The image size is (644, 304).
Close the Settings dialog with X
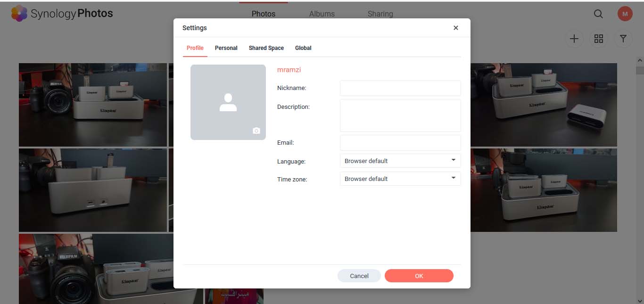(455, 28)
